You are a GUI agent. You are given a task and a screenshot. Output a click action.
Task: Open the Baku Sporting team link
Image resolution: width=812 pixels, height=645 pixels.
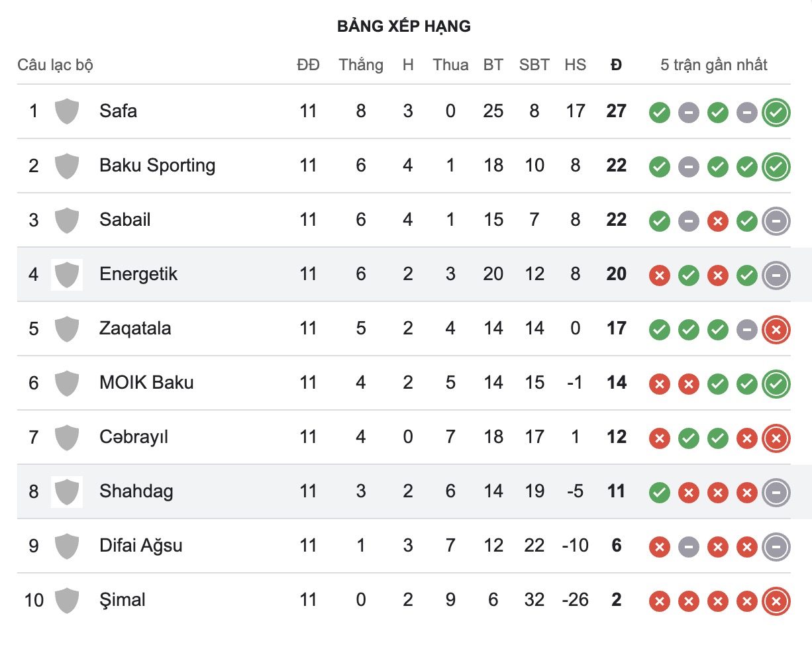tap(157, 165)
